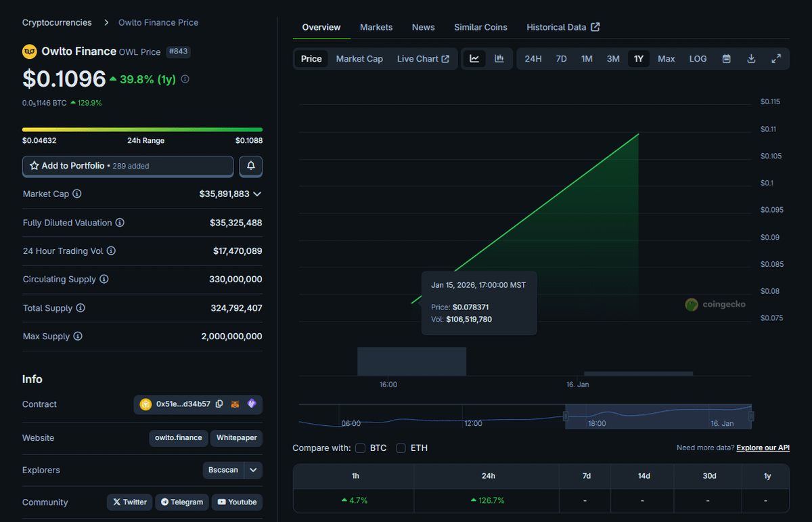Image resolution: width=812 pixels, height=522 pixels.
Task: Show Fully Diluted Valuation info tooltip
Action: [x=120, y=223]
